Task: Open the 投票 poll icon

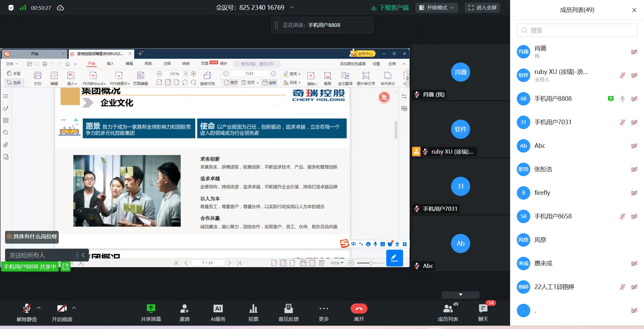Action: tap(253, 309)
